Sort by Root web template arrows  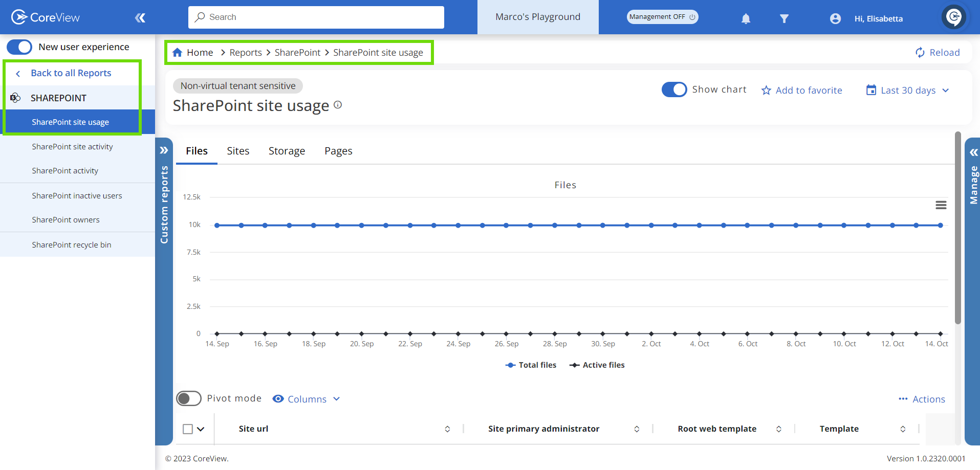click(778, 429)
